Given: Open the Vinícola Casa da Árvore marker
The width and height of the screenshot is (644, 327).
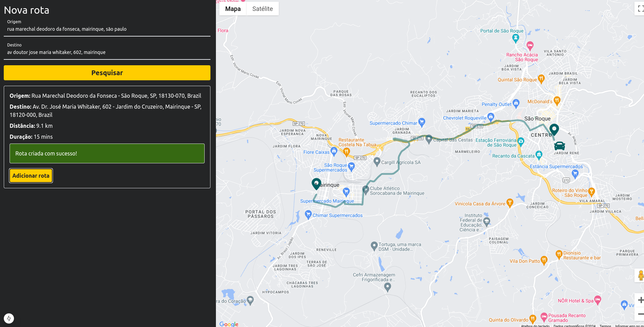Looking at the screenshot, I should click(x=510, y=203).
